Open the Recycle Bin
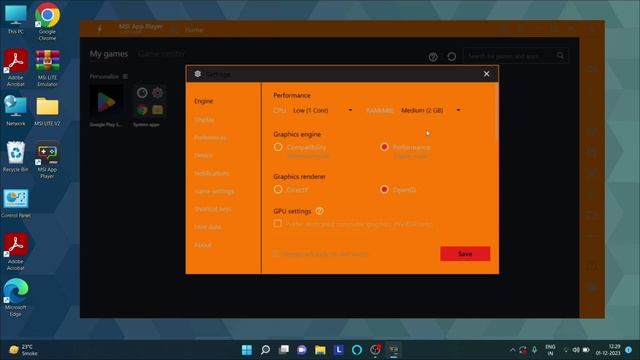 tap(16, 156)
